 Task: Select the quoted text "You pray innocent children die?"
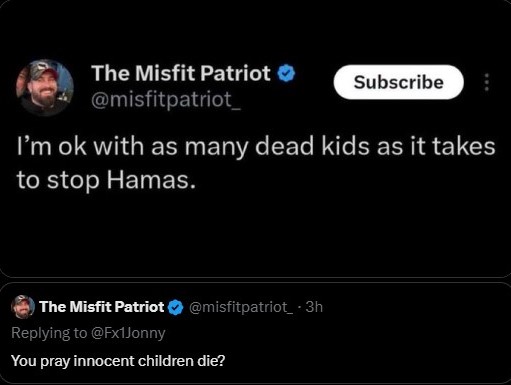point(118,361)
